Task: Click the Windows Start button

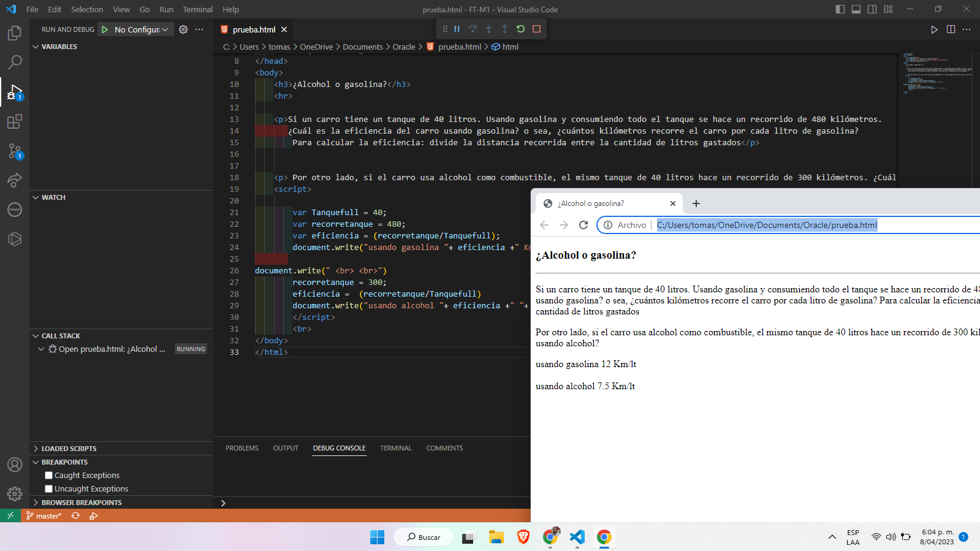Action: (x=377, y=538)
